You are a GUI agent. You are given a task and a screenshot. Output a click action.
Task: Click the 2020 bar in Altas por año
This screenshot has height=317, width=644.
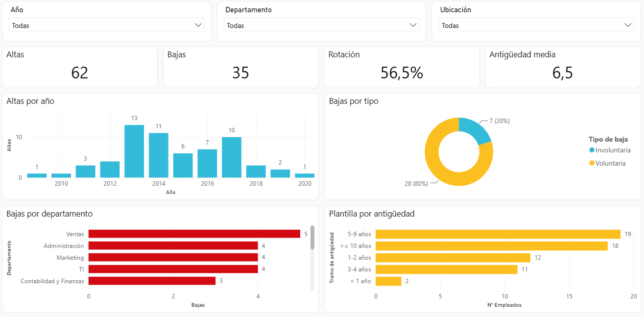(x=305, y=175)
